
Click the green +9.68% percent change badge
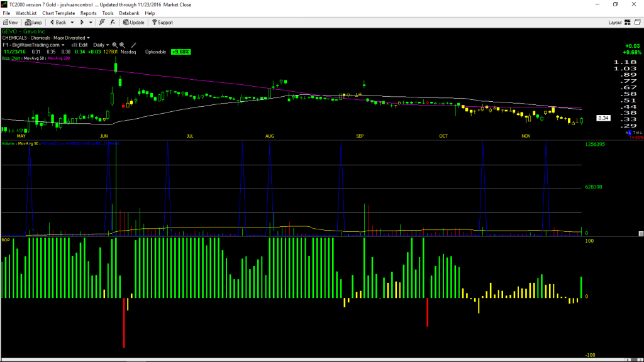pyautogui.click(x=180, y=52)
